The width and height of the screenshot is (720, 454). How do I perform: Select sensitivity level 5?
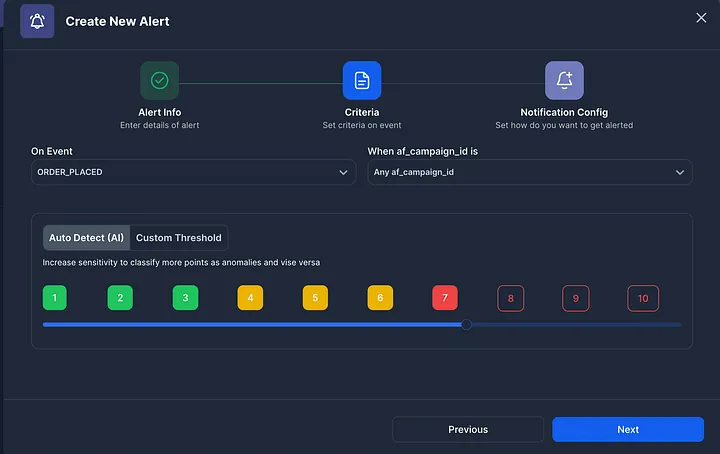coord(315,298)
